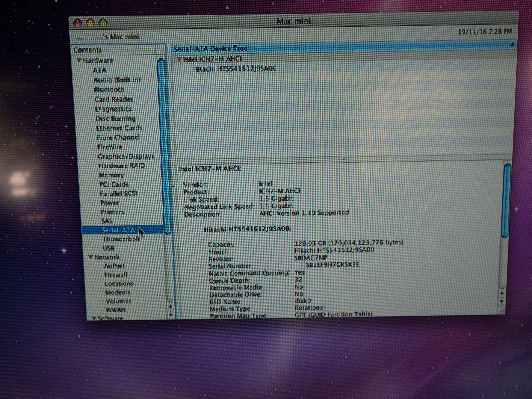Screen dimensions: 532x399
Task: Click the Serial-ATA Device Tree sort arrow
Action: pos(512,44)
